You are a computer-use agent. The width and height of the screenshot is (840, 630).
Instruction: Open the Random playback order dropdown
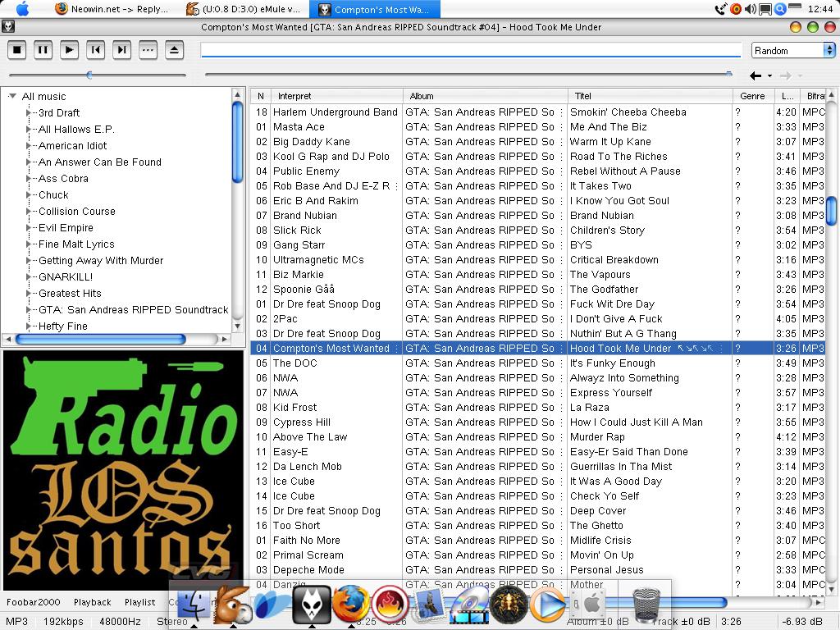pos(792,50)
